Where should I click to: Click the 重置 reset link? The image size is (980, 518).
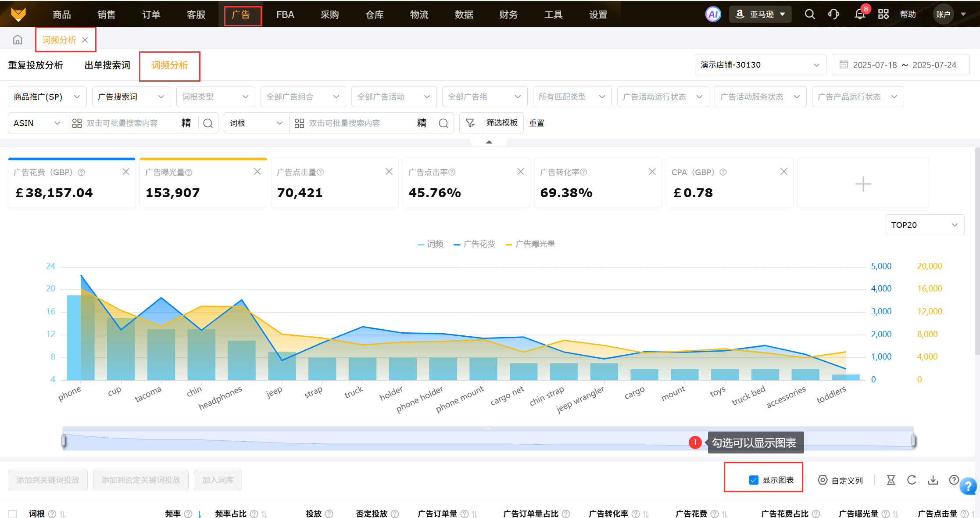click(x=536, y=123)
